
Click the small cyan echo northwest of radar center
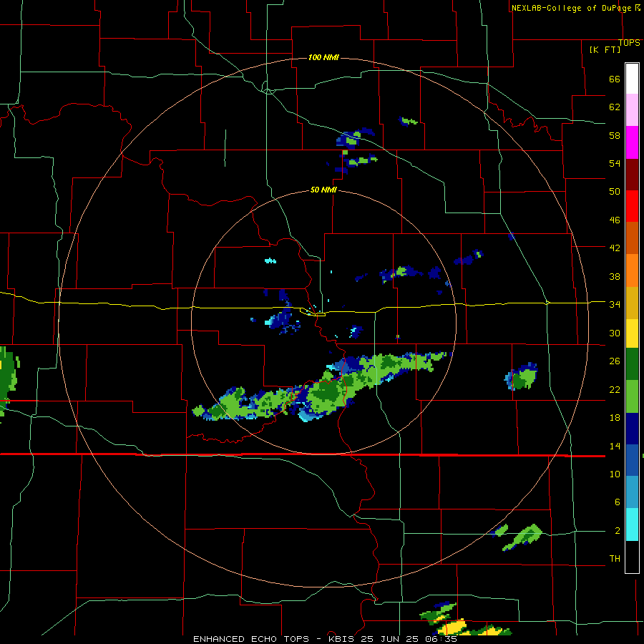click(270, 260)
